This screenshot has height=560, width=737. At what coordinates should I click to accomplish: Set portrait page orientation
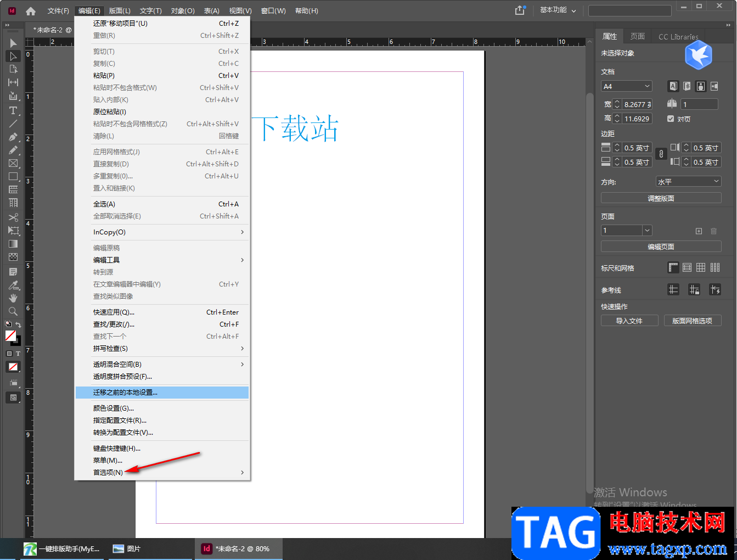pos(701,86)
